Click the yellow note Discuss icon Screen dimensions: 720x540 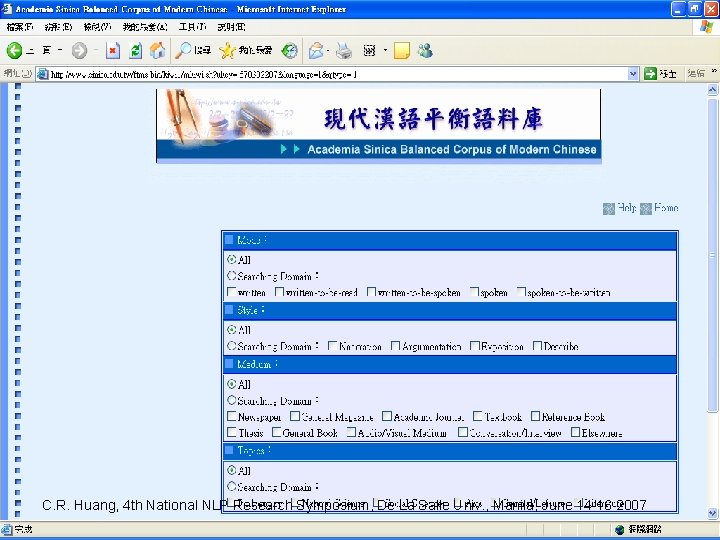[x=402, y=51]
